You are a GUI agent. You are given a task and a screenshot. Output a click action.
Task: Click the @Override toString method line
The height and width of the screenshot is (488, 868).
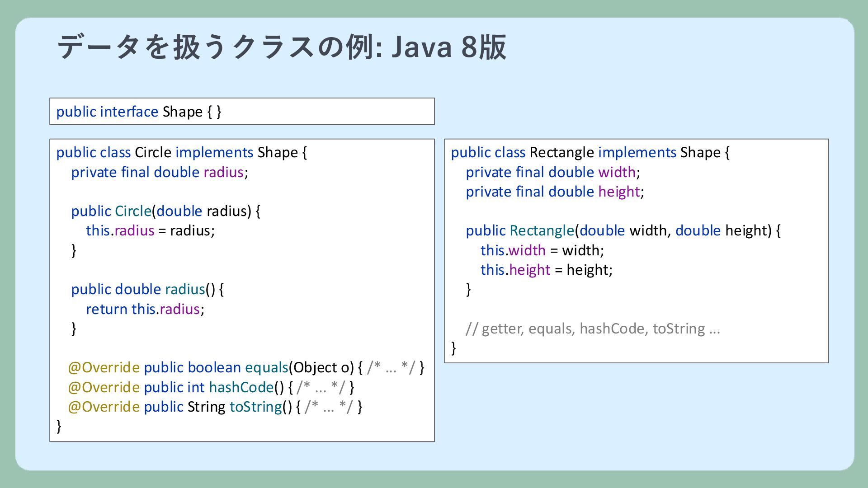click(x=215, y=407)
